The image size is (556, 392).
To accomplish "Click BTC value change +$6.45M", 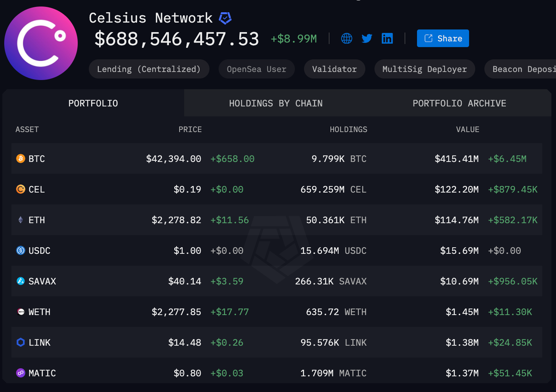I will (x=507, y=158).
